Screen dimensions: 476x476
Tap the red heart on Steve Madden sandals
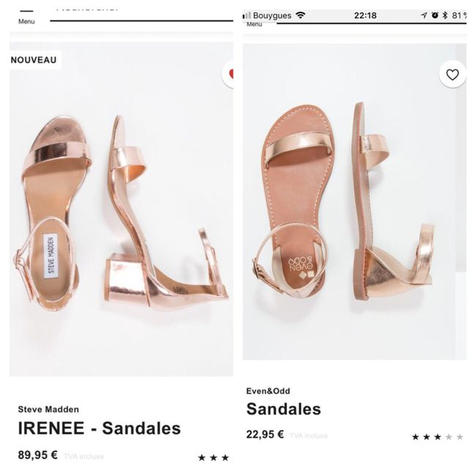(231, 73)
